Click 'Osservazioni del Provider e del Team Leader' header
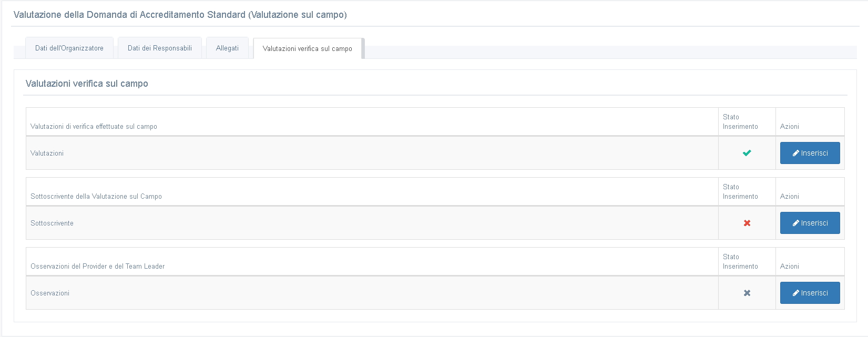 click(x=98, y=266)
